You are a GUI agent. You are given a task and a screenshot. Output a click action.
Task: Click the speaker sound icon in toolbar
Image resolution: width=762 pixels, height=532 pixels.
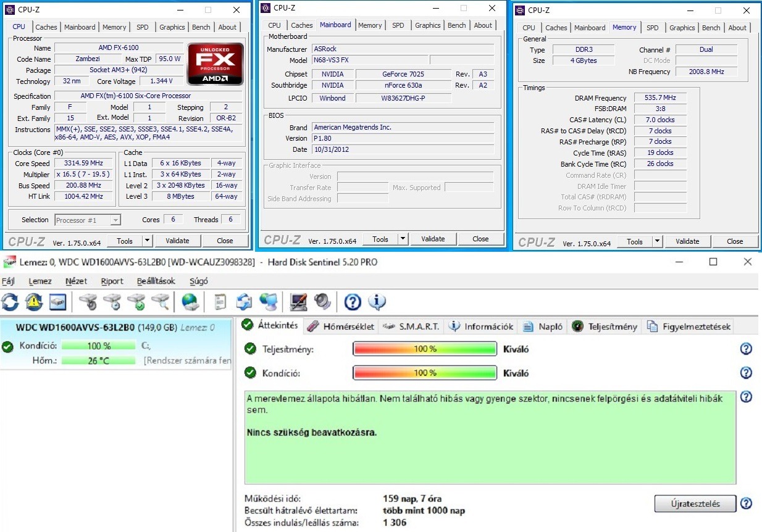(x=322, y=302)
